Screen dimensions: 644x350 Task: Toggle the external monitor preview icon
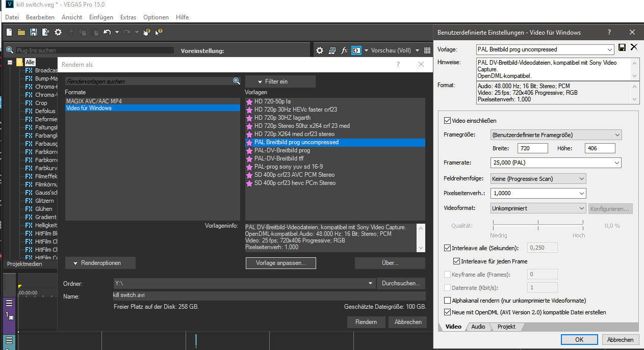point(332,50)
